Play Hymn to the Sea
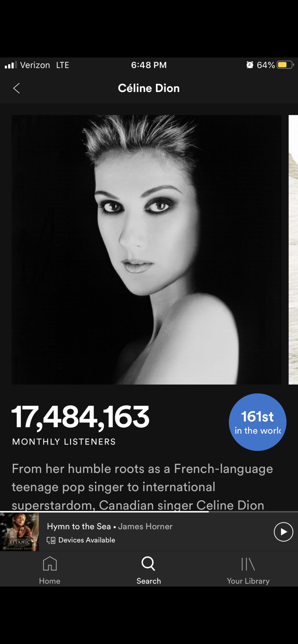This screenshot has height=644, width=298. [x=283, y=532]
